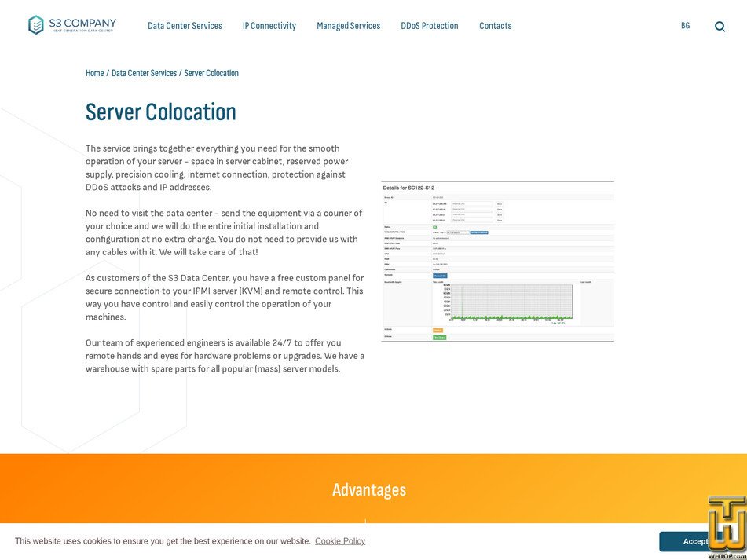Viewport: 747px width, 560px height.
Task: Switch language to BG
Action: 685,26
